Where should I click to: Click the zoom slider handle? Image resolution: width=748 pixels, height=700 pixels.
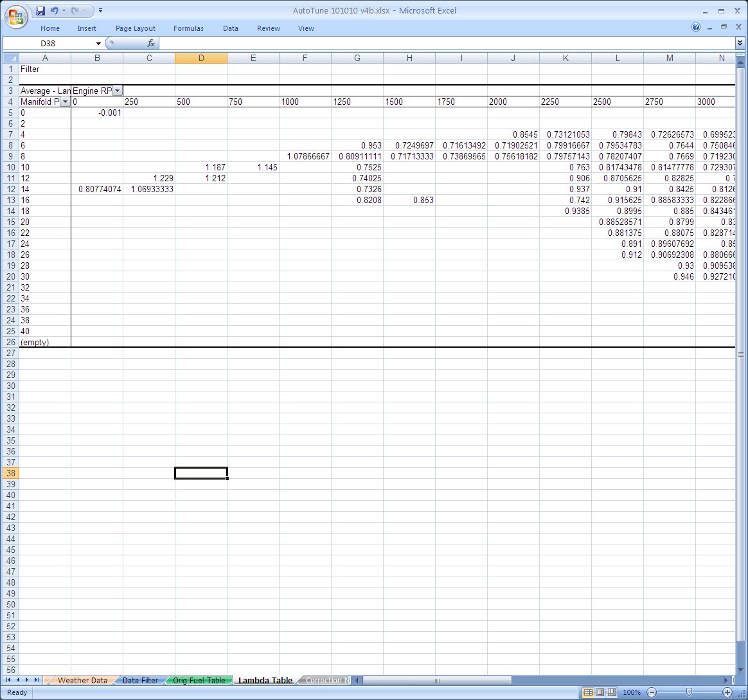point(689,692)
